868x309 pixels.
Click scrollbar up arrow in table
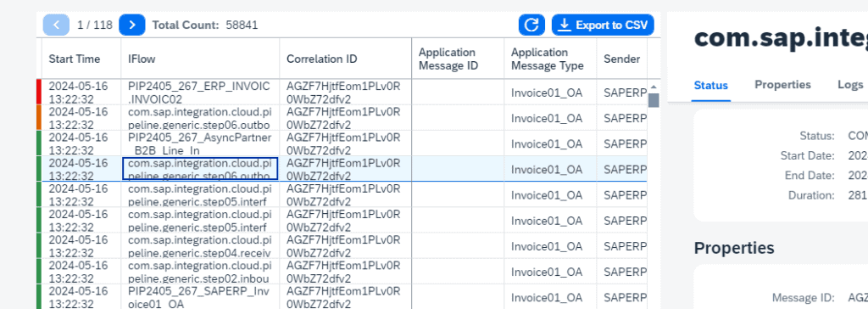pyautogui.click(x=654, y=87)
